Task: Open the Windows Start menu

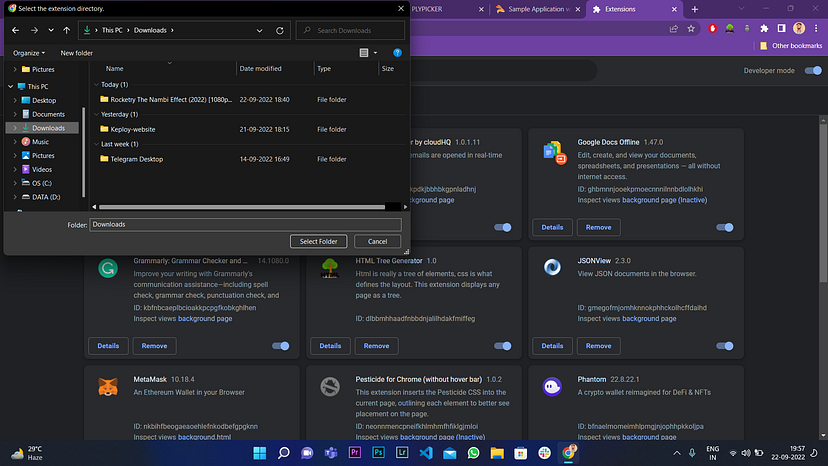Action: pos(260,453)
